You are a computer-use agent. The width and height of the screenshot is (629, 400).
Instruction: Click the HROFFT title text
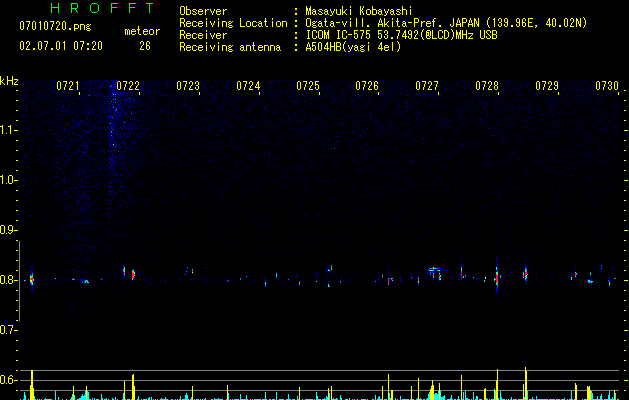pos(103,8)
